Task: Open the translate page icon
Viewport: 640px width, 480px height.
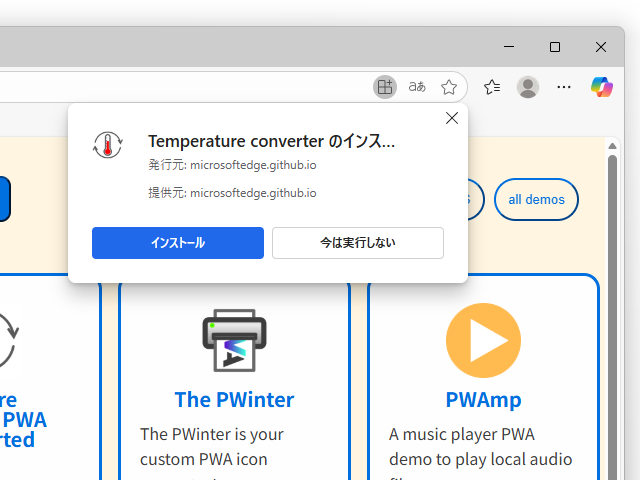Action: (417, 87)
